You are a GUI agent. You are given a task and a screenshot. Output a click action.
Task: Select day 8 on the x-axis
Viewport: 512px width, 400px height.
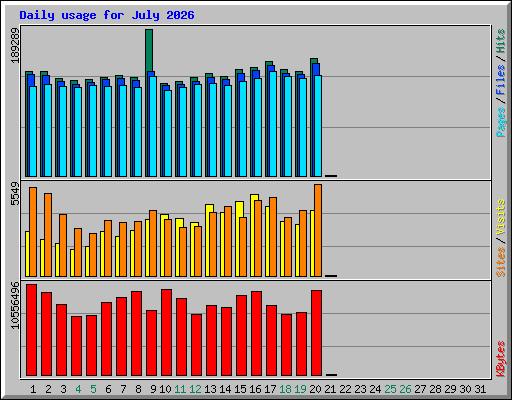138,389
